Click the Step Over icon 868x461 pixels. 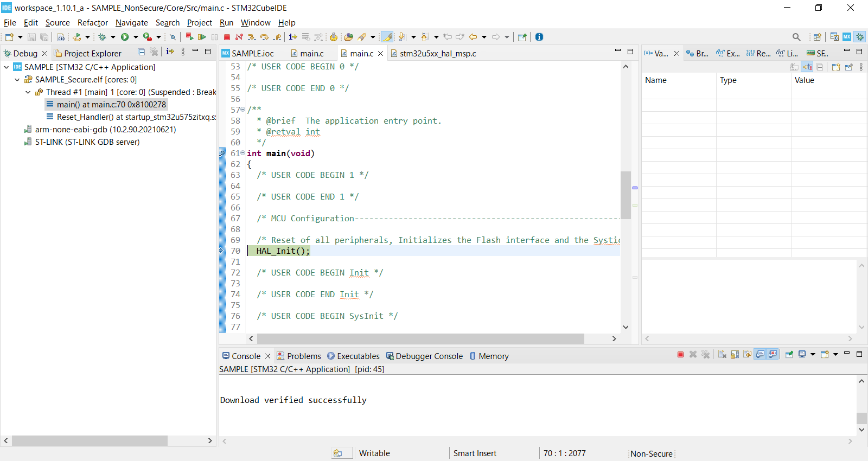click(x=264, y=37)
